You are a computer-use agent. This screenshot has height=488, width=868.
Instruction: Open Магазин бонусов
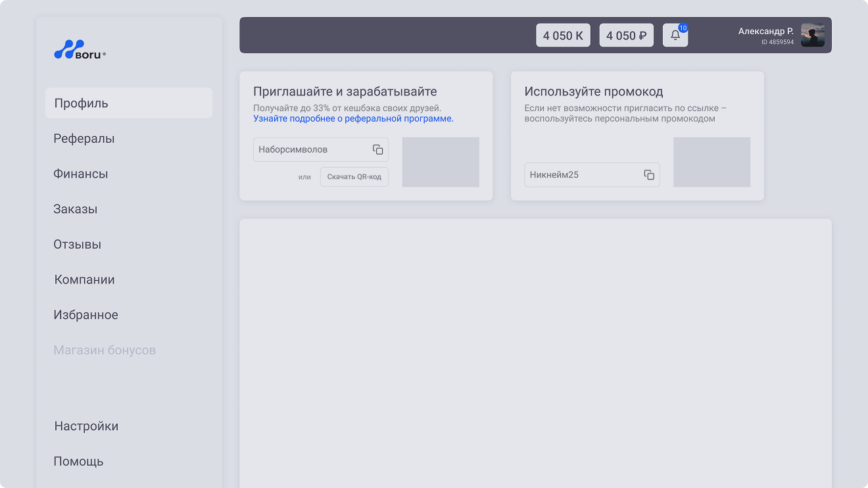click(x=105, y=351)
